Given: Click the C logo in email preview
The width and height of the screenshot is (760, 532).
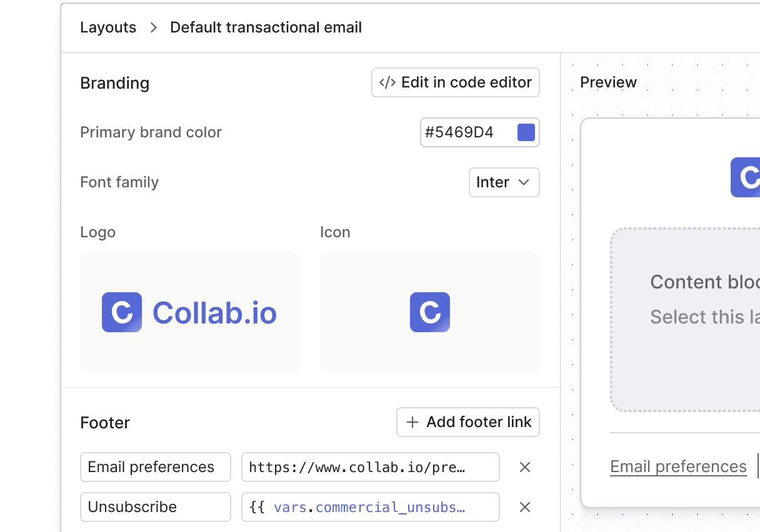Looking at the screenshot, I should coord(746,177).
